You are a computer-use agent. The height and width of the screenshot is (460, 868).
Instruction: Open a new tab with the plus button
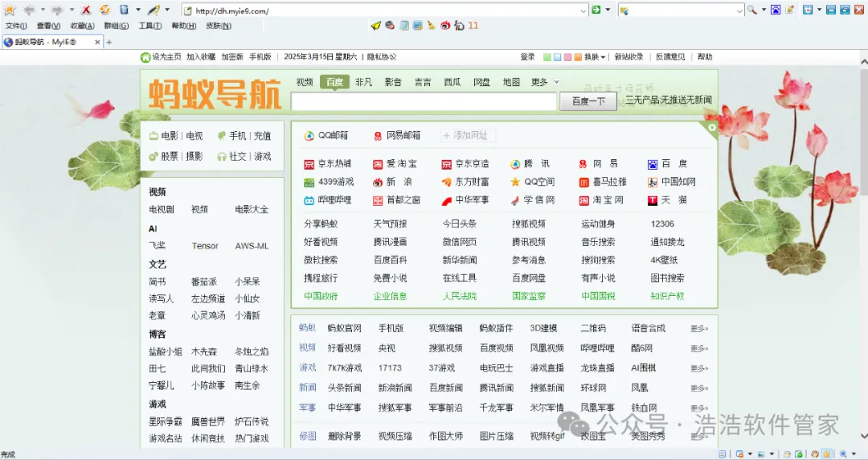(x=109, y=42)
